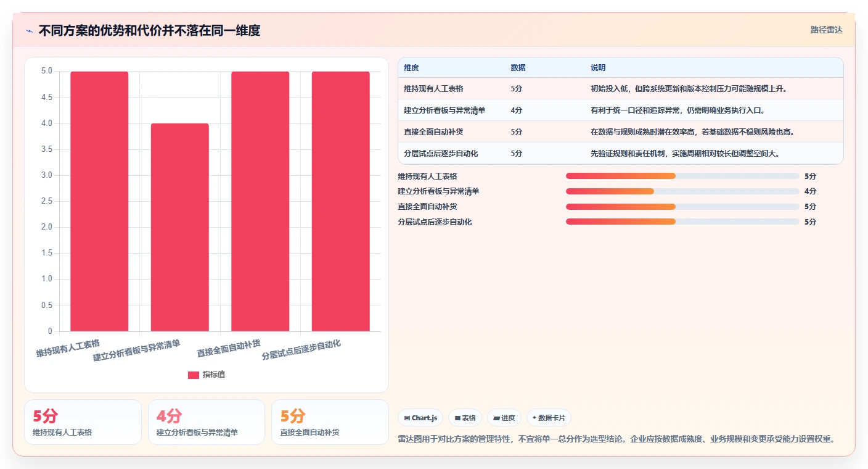The image size is (868, 469).
Task: Open the 4分 建立分析看板与异常清单 data card
Action: pyautogui.click(x=207, y=422)
